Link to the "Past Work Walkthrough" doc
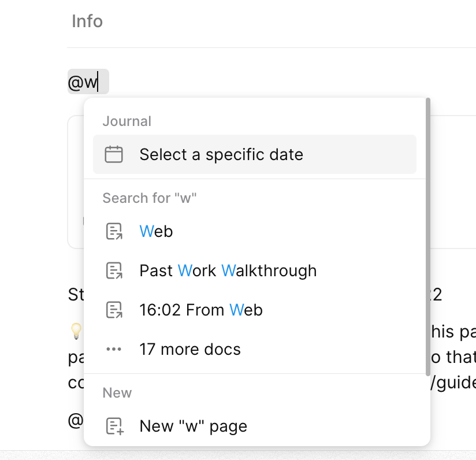Screen dimensions: 476x460 tap(228, 270)
